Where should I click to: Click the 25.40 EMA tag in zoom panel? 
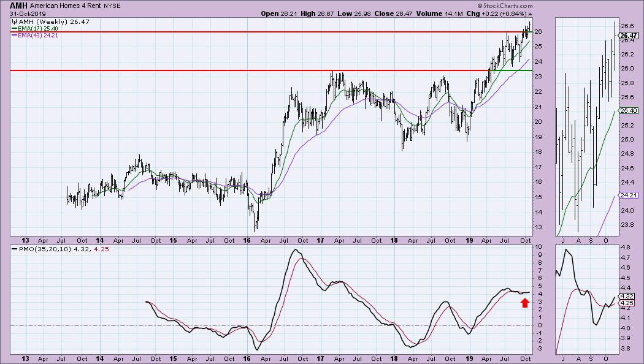pyautogui.click(x=629, y=110)
